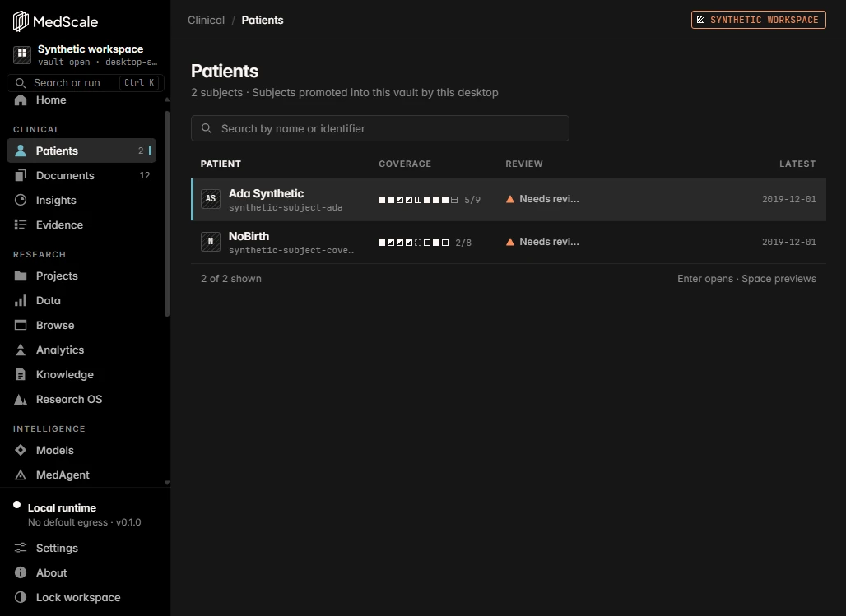Open the Evidence page
This screenshot has height=616, width=846.
click(x=81, y=225)
